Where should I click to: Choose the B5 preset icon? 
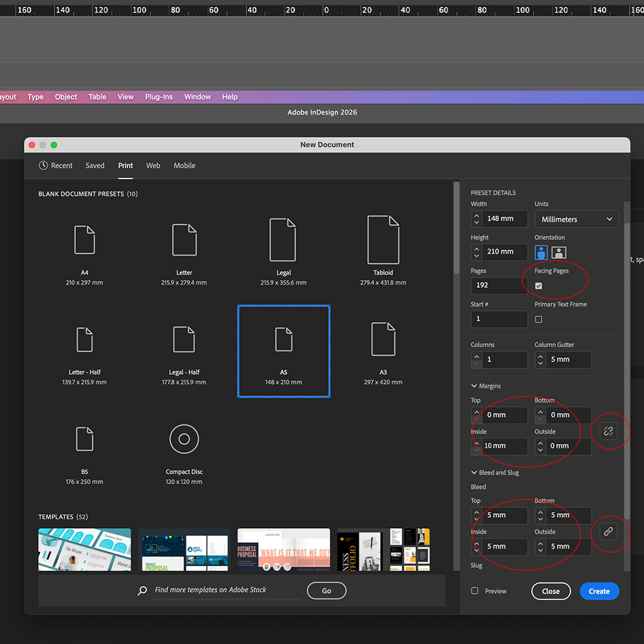[84, 439]
